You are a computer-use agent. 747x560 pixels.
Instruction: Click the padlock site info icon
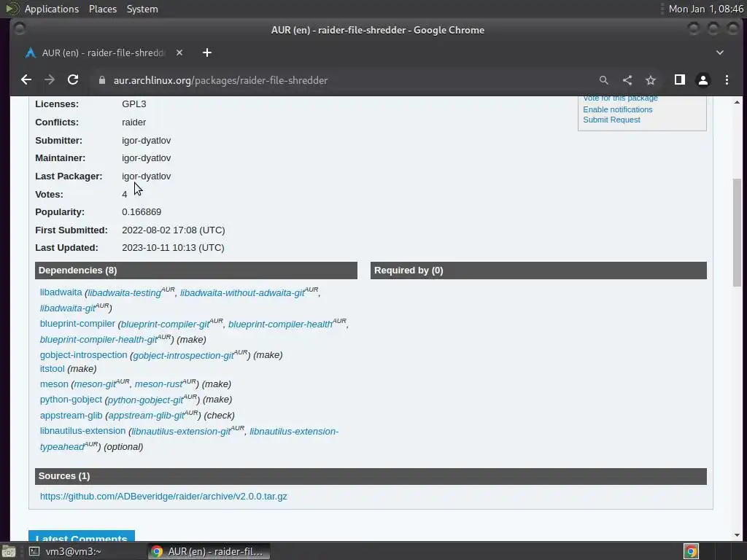pos(102,80)
